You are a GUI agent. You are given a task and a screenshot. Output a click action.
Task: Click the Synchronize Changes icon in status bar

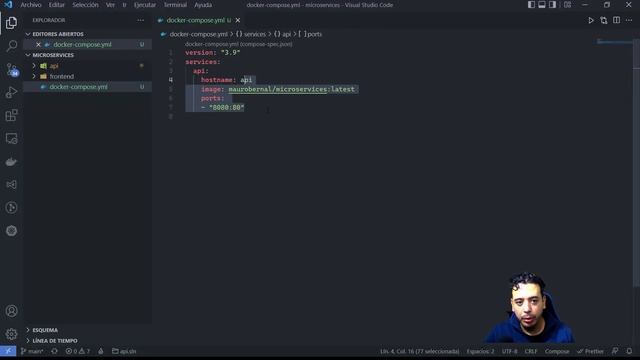coord(54,351)
